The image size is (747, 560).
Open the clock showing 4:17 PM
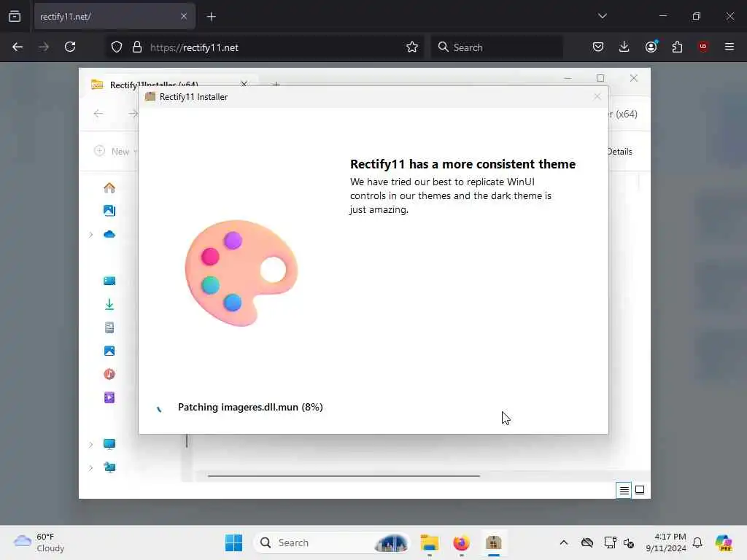[666, 542]
